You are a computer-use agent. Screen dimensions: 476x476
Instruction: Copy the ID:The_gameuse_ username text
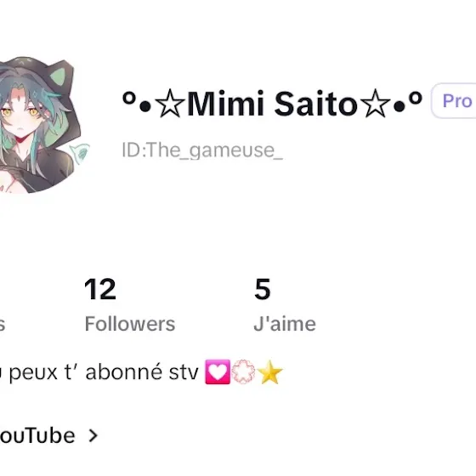click(202, 150)
